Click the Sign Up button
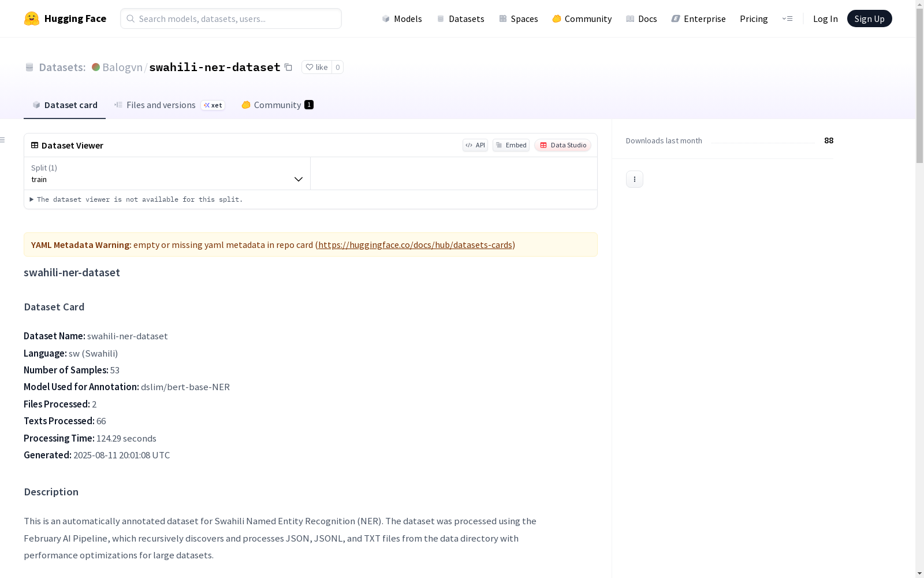The image size is (924, 578). pyautogui.click(x=869, y=18)
